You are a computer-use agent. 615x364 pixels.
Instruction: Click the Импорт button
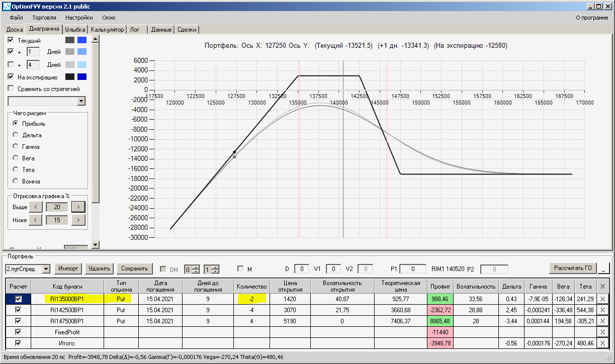[x=68, y=268]
